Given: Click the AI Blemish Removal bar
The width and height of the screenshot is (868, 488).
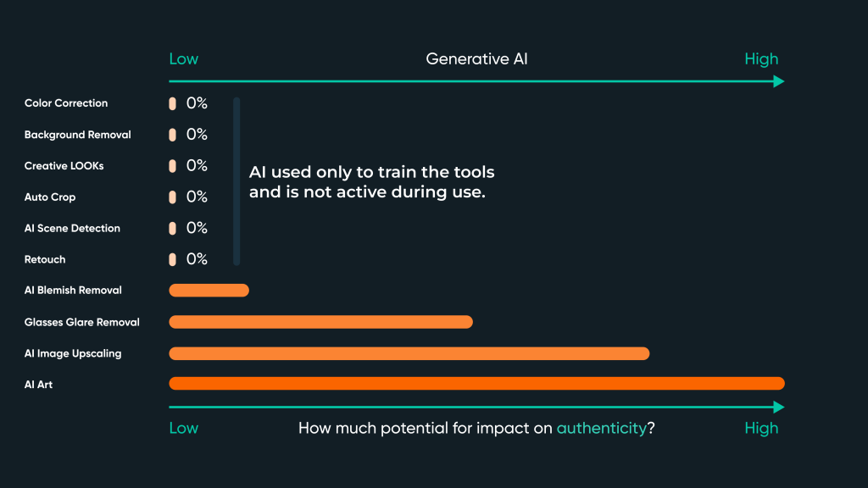Looking at the screenshot, I should (209, 290).
